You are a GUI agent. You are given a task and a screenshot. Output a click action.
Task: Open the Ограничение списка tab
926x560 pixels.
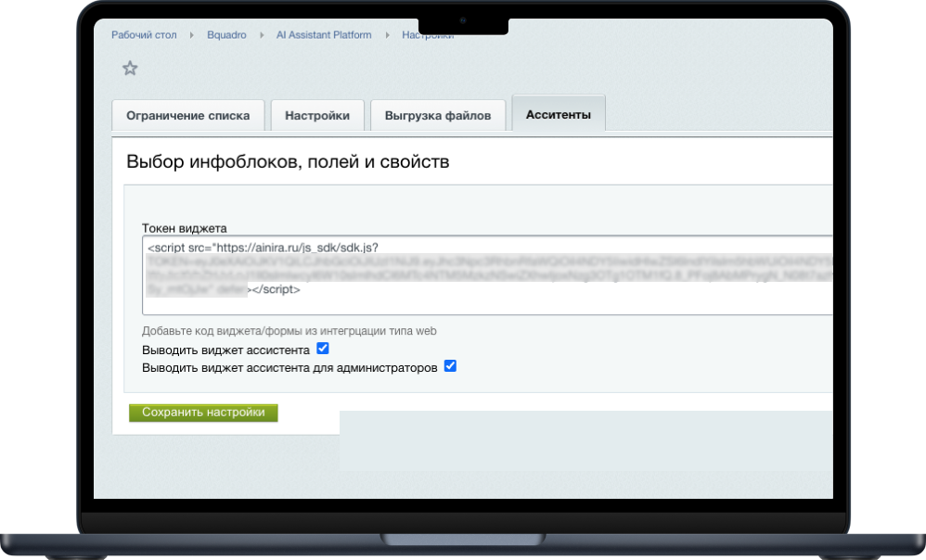click(x=187, y=116)
